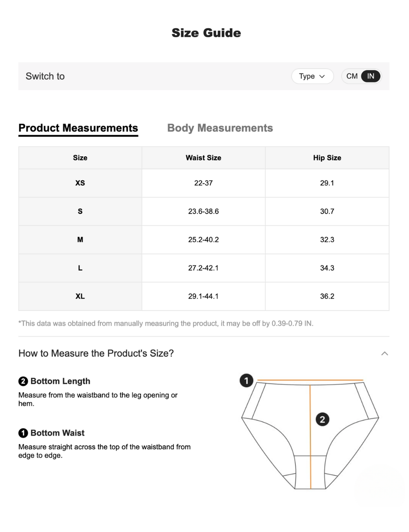The height and width of the screenshot is (532, 409).
Task: Click the Bottom Waist number 1 badge
Action: [23, 433]
